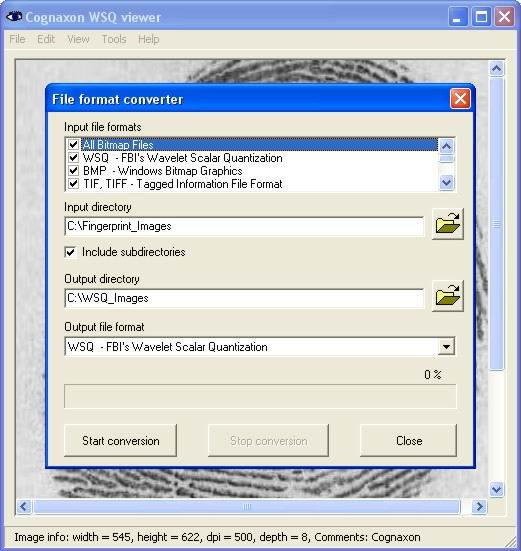Screen dimensions: 521x551
Task: Click the Stop conversion button
Action: pos(268,441)
